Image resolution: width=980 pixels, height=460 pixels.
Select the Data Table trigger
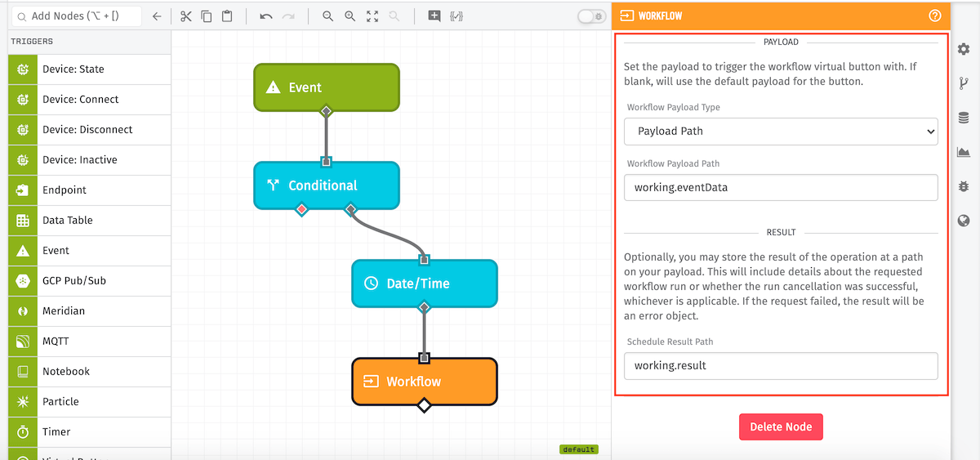(90, 221)
